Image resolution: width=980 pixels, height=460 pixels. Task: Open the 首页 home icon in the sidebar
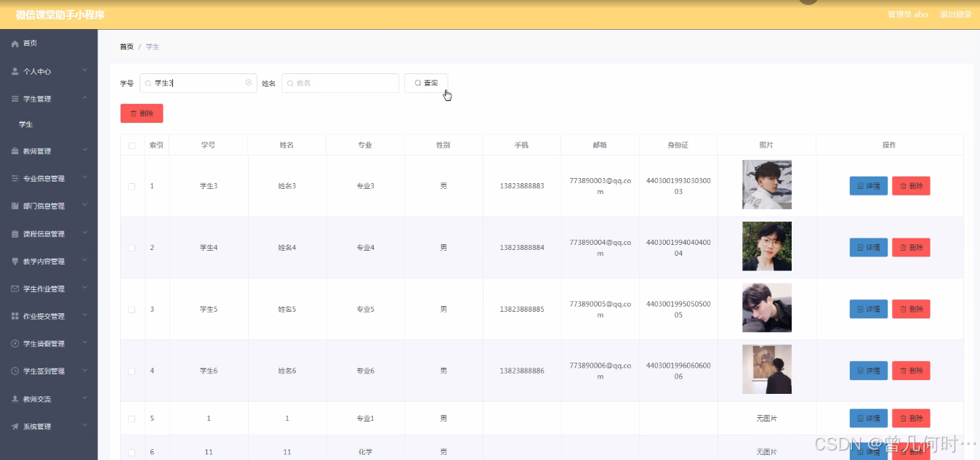point(15,44)
